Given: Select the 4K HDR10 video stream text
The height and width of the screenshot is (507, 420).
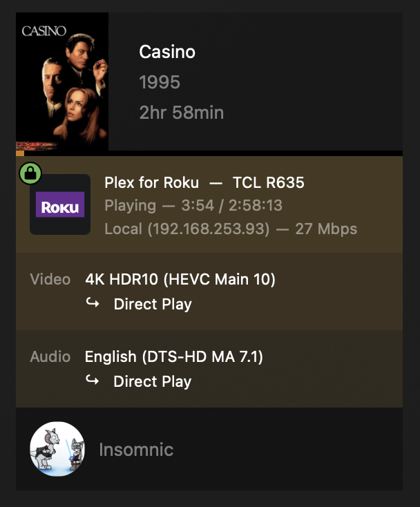Looking at the screenshot, I should [180, 280].
